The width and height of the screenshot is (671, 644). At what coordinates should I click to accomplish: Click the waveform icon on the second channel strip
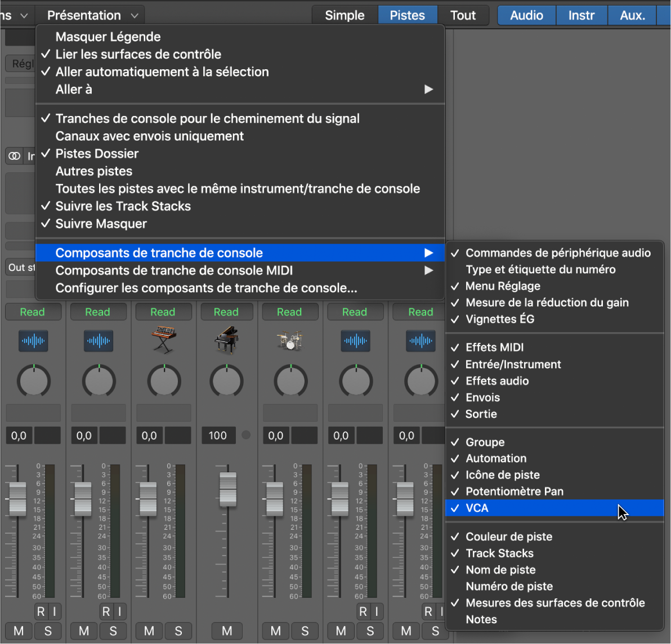tap(99, 341)
